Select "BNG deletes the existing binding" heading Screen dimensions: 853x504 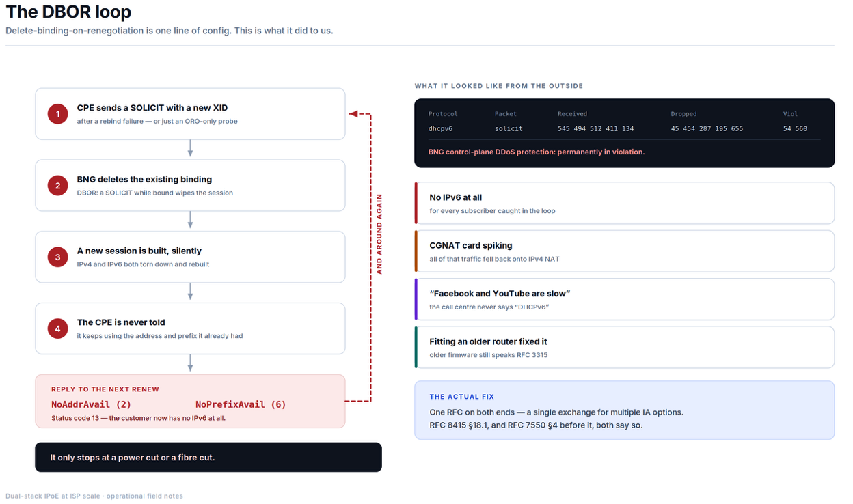click(144, 180)
